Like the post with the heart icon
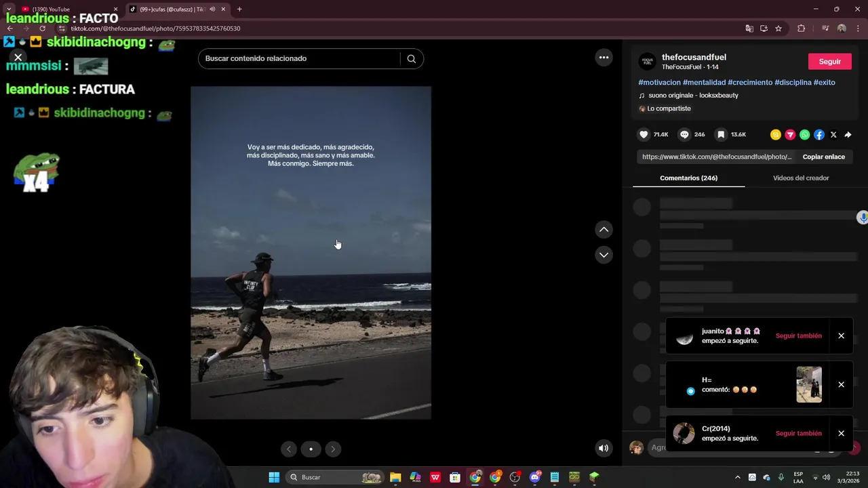This screenshot has height=488, width=868. (x=644, y=134)
